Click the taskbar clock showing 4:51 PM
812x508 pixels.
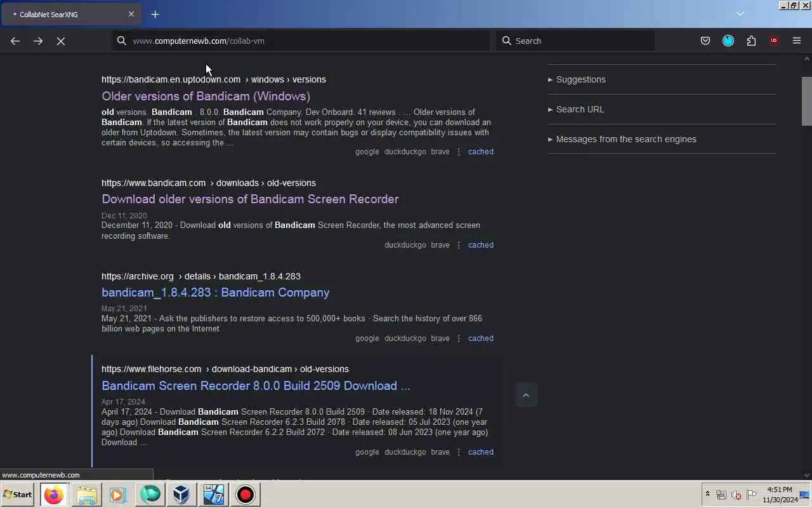pyautogui.click(x=780, y=495)
